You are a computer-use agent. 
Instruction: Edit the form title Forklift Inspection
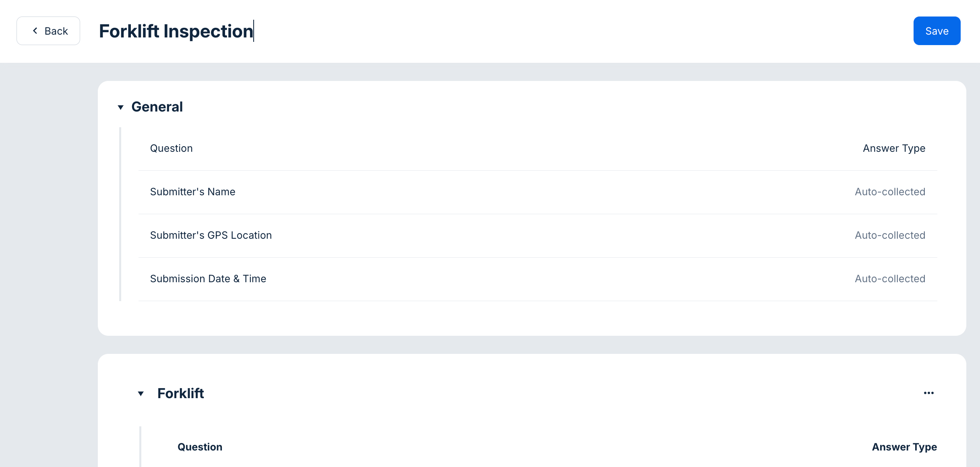(x=176, y=31)
